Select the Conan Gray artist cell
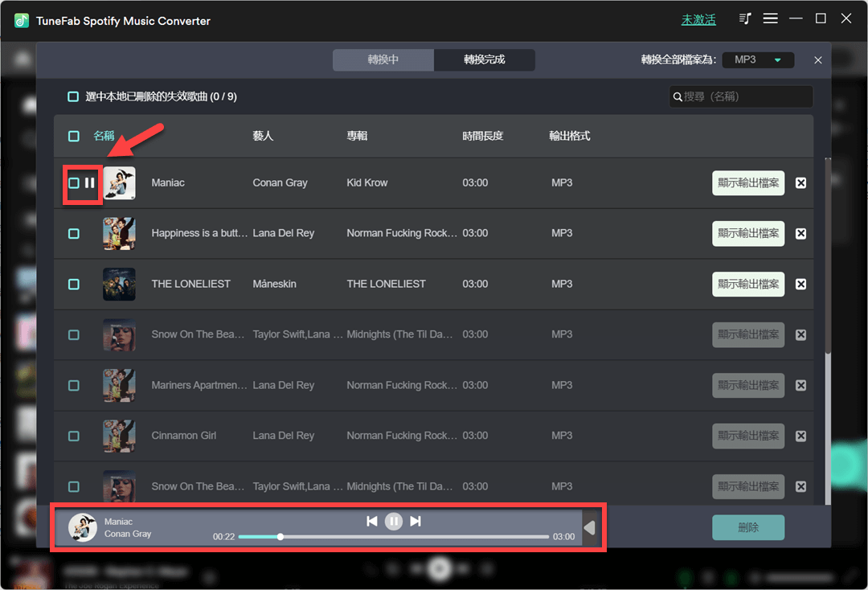This screenshot has height=590, width=868. pos(280,183)
